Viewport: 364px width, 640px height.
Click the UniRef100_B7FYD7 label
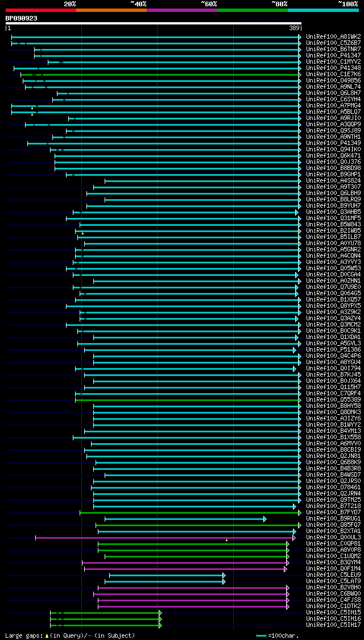[x=333, y=513]
